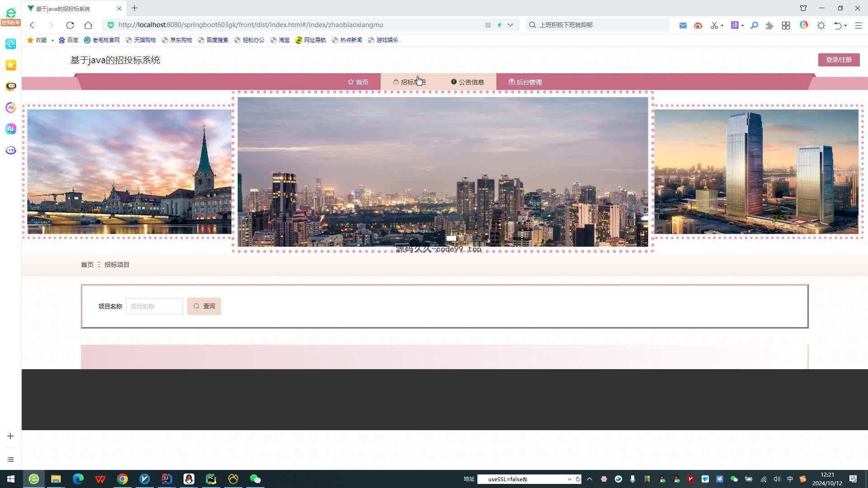Open the notification center icon

853,479
